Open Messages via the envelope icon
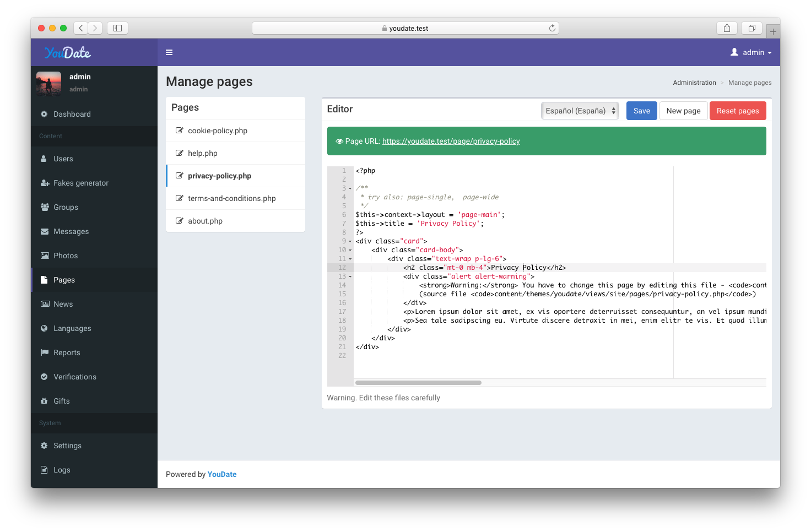The height and width of the screenshot is (532, 811). [45, 231]
